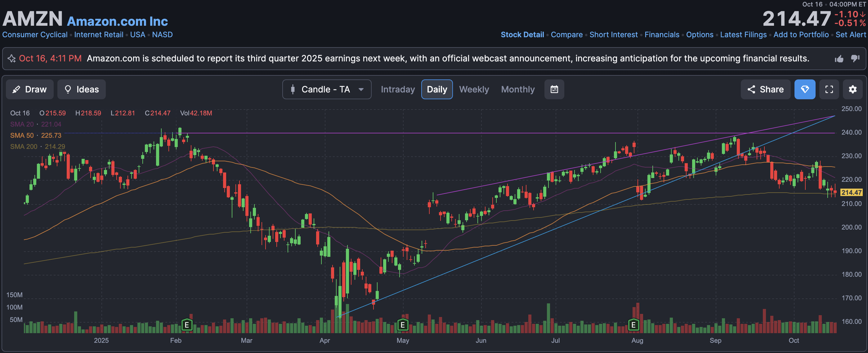Switch chart to Intraday timeframe
The width and height of the screenshot is (868, 353).
pos(398,89)
